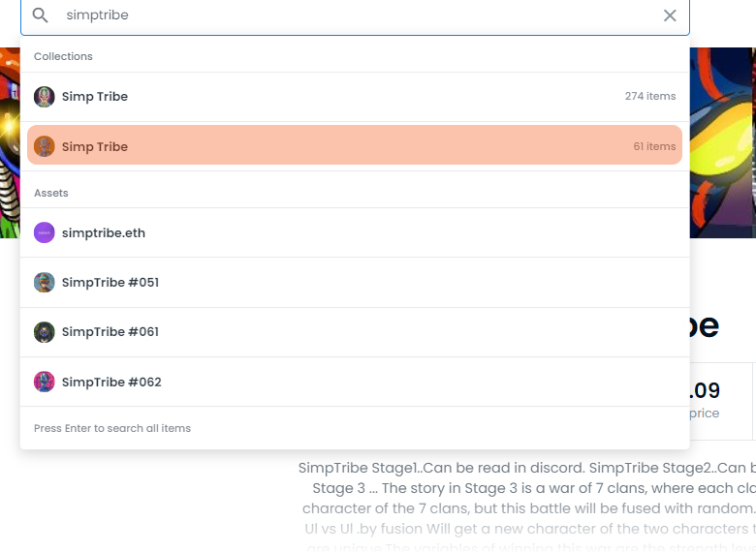This screenshot has height=552, width=756.
Task: Click the magnifier search icon
Action: [40, 15]
